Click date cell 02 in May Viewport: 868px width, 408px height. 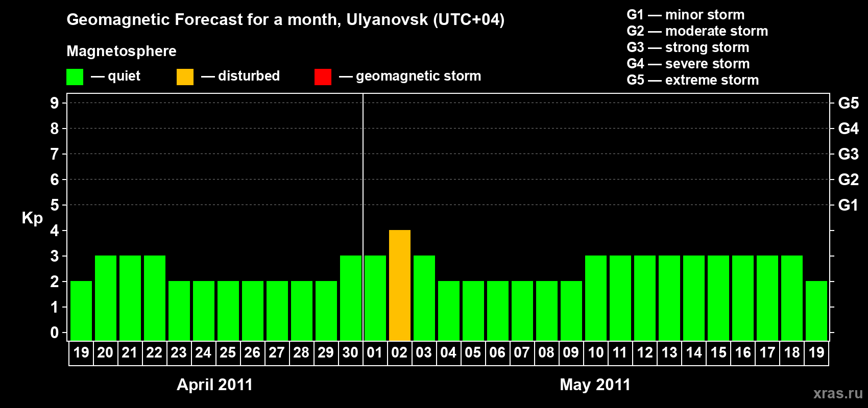click(400, 353)
